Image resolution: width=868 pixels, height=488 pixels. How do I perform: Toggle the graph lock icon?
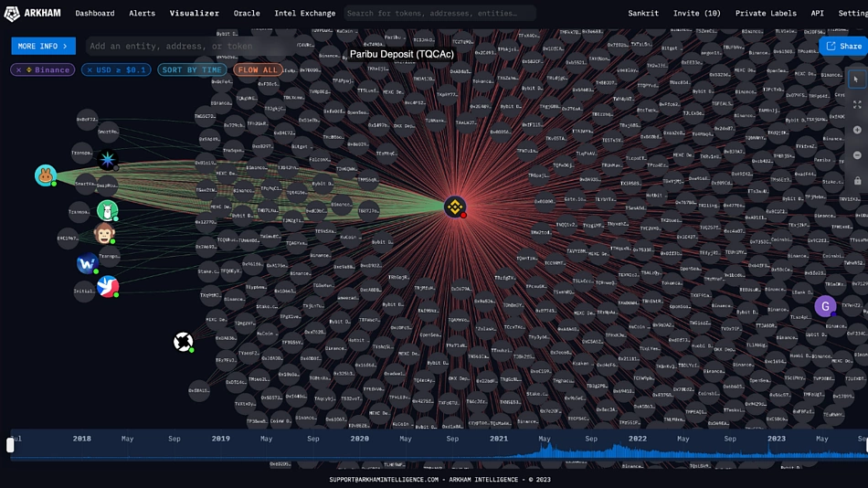(857, 181)
